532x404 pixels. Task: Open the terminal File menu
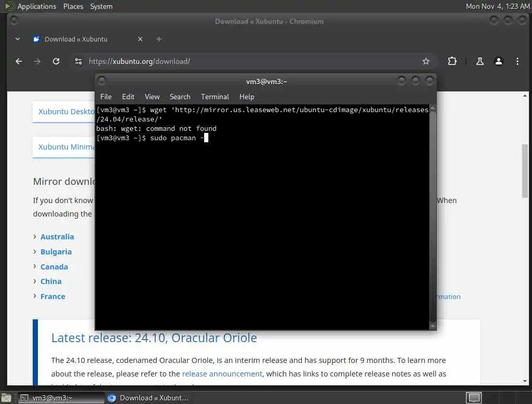tap(106, 97)
